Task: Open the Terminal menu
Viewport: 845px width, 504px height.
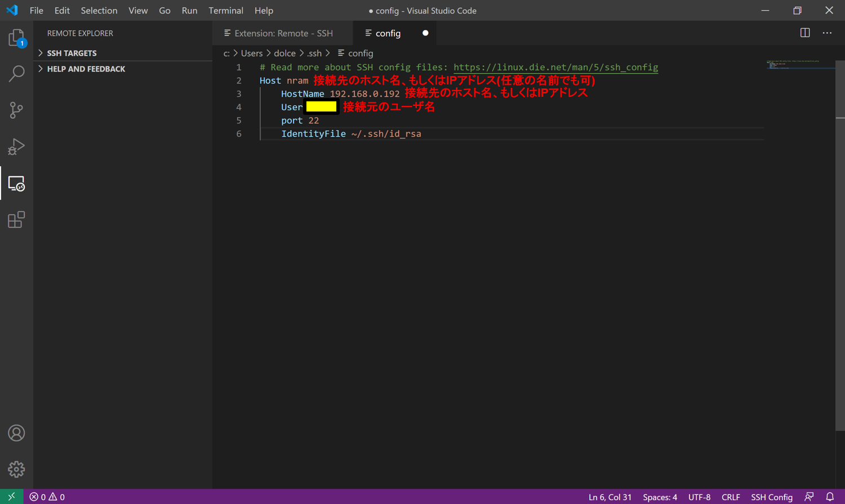Action: (226, 10)
